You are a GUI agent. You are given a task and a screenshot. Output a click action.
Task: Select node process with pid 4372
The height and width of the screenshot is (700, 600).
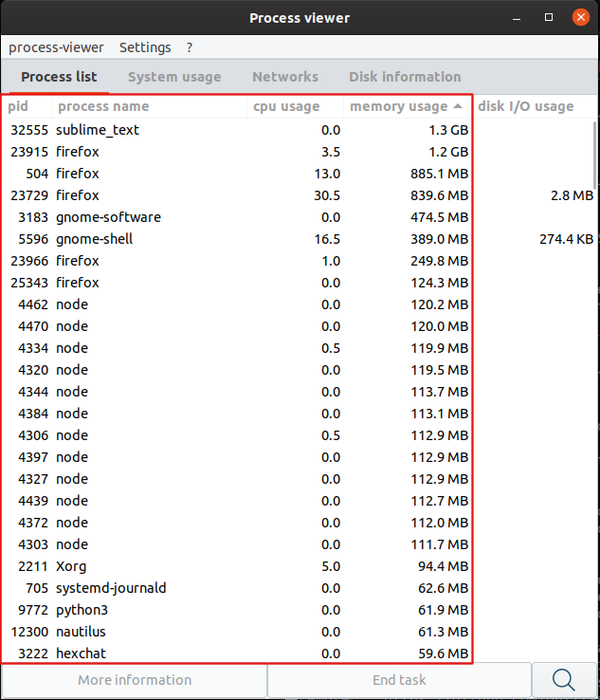pos(300,523)
